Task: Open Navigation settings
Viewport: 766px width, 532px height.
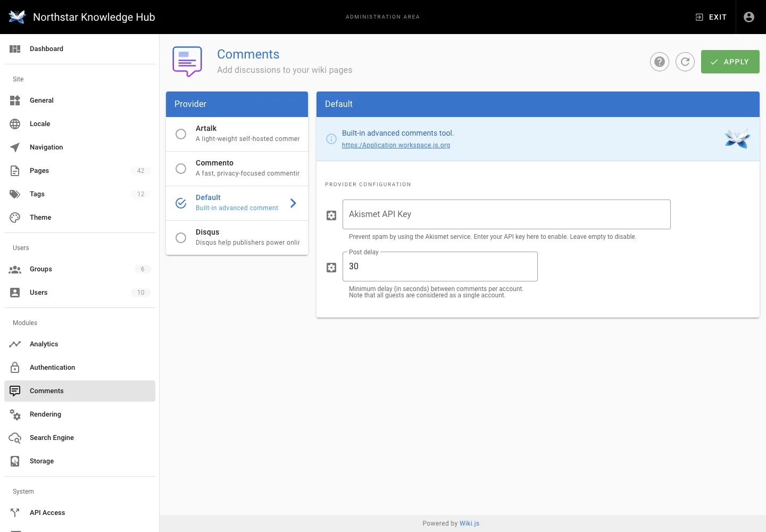Action: coord(80,147)
